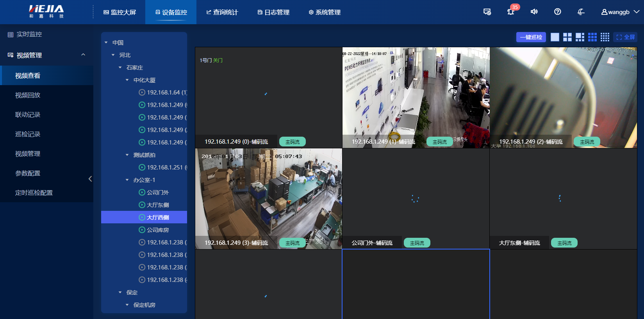
Task: Open the message history icon in header
Action: pyautogui.click(x=487, y=12)
